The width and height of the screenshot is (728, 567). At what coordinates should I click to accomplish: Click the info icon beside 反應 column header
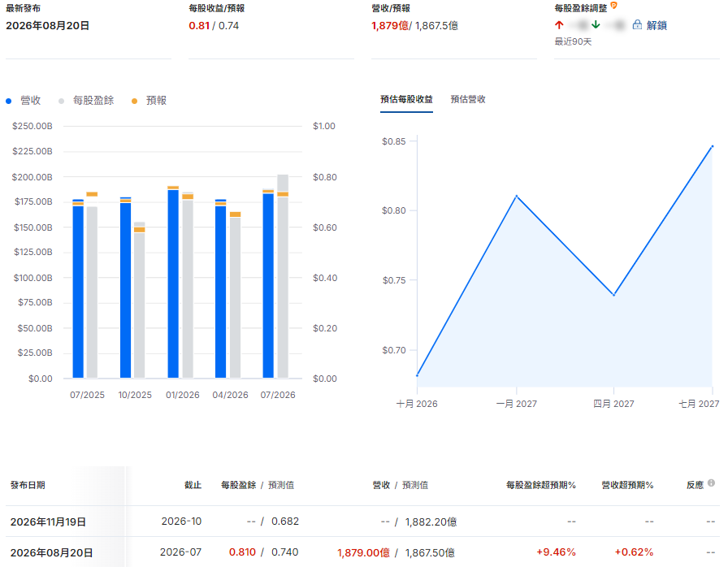(711, 483)
